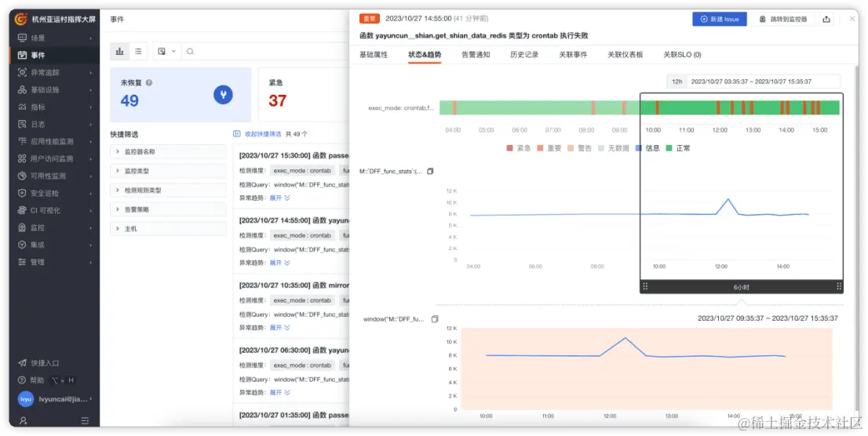868x436 pixels.
Task: Open the 帮助 help icon
Action: coord(22,380)
